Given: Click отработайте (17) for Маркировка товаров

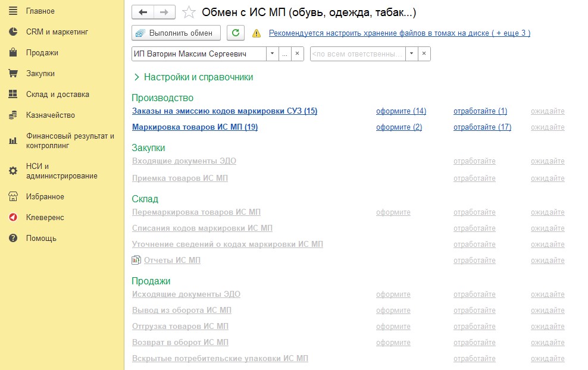Looking at the screenshot, I should point(482,127).
